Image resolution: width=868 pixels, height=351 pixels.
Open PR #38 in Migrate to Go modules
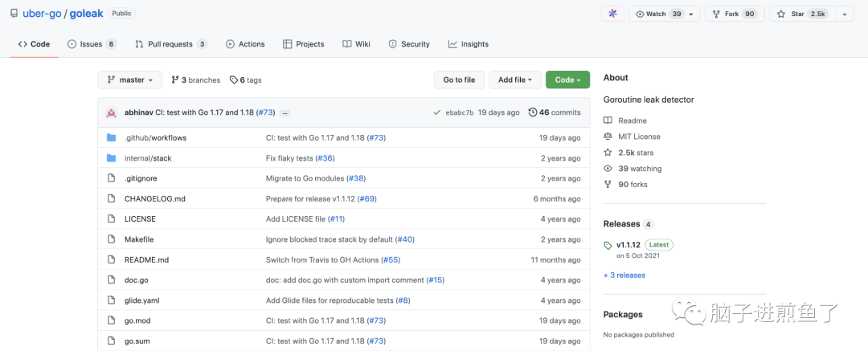coord(356,178)
